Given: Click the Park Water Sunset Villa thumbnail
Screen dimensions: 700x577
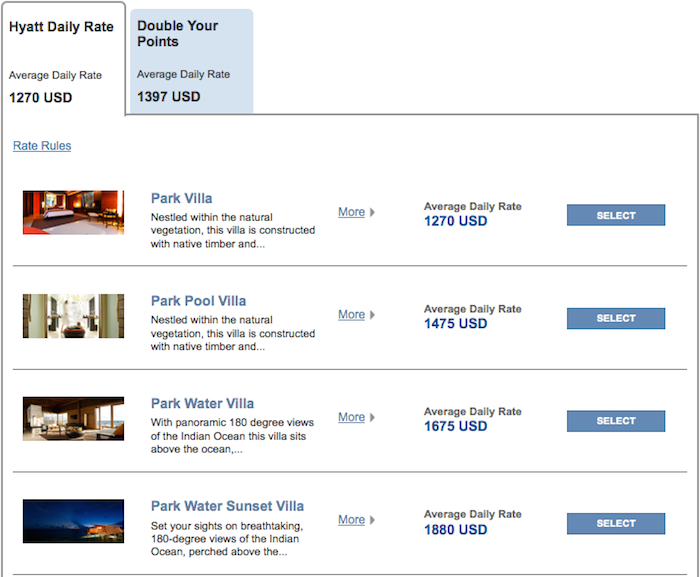Looking at the screenshot, I should point(73,521).
